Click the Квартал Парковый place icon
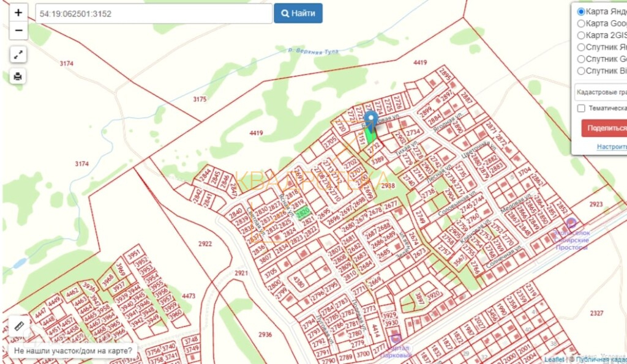This screenshot has width=627, height=364. pyautogui.click(x=396, y=338)
